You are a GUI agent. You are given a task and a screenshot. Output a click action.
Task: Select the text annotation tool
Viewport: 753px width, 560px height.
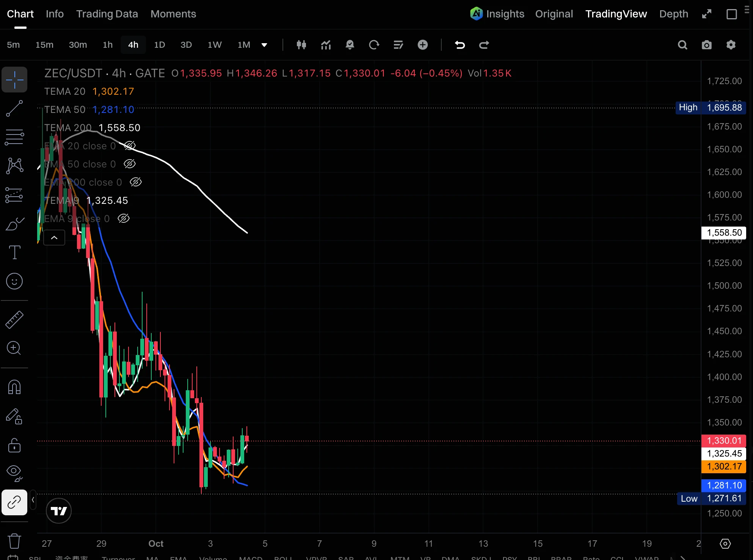pyautogui.click(x=14, y=252)
